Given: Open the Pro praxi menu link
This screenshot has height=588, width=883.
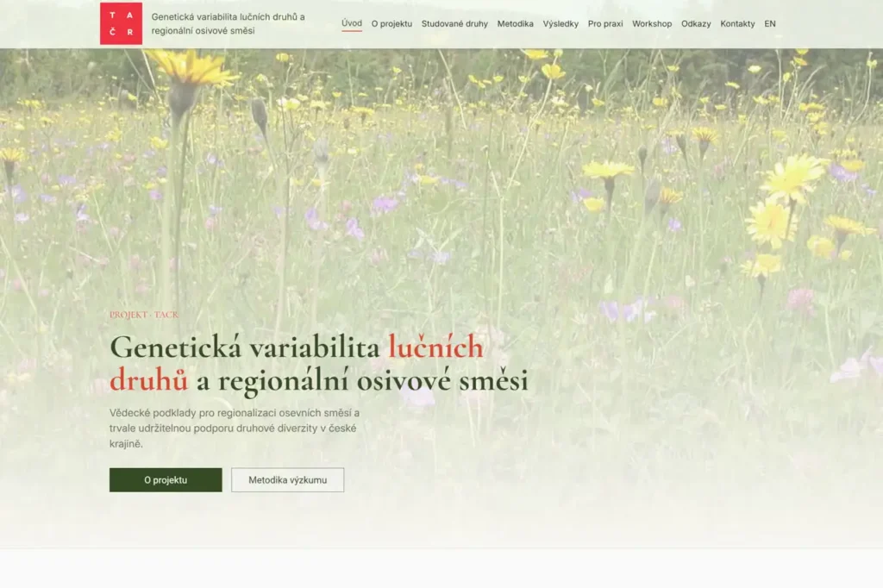Looking at the screenshot, I should click(x=605, y=23).
